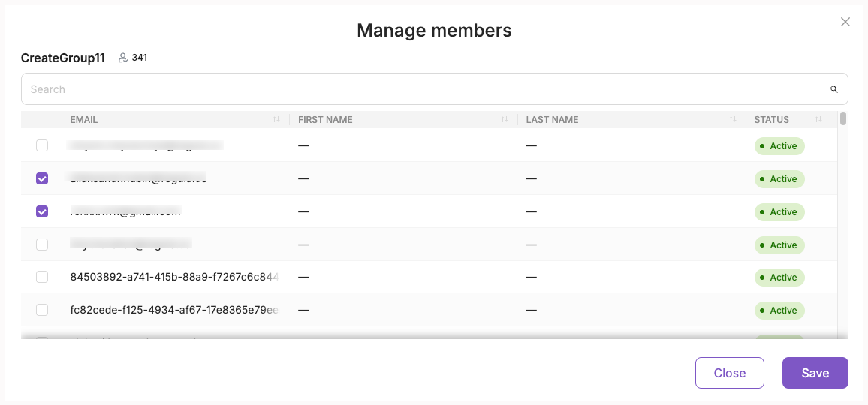Click the Close button
Image resolution: width=868 pixels, height=405 pixels.
point(730,373)
